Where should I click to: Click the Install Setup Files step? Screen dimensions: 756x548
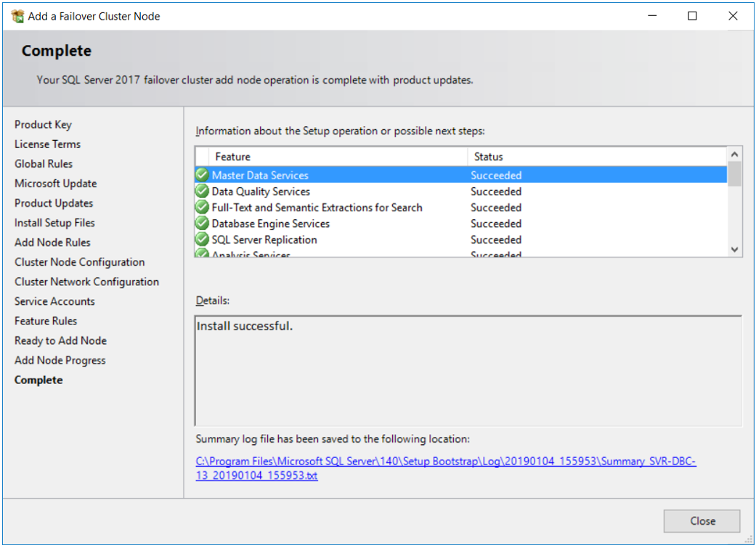[54, 223]
